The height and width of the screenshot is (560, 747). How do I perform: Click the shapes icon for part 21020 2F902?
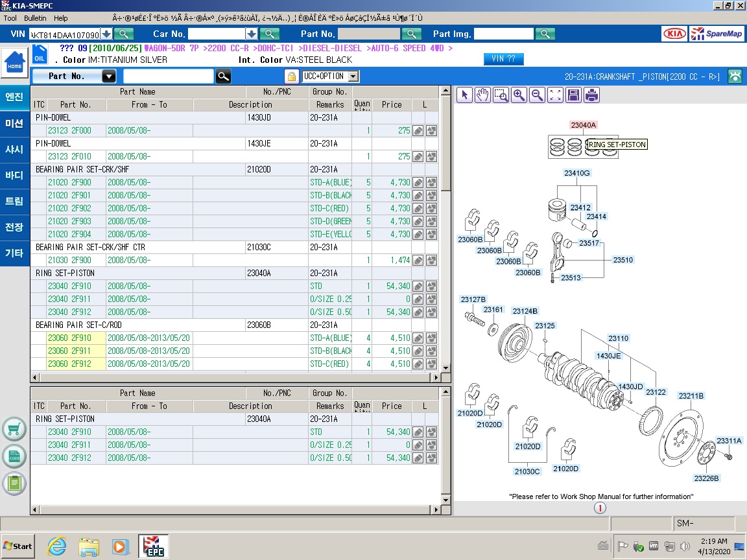(432, 208)
